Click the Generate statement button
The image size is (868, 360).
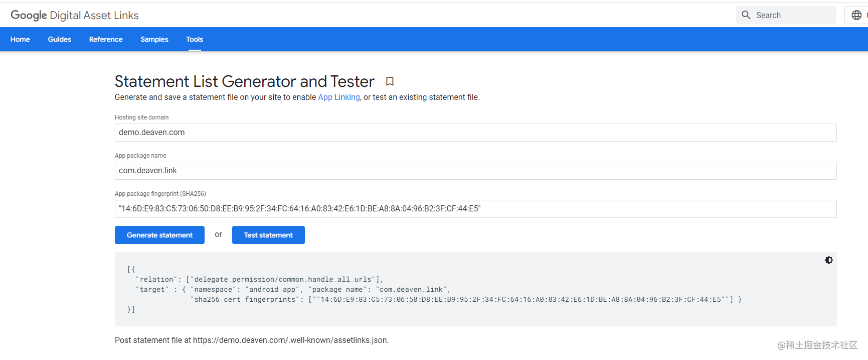159,235
